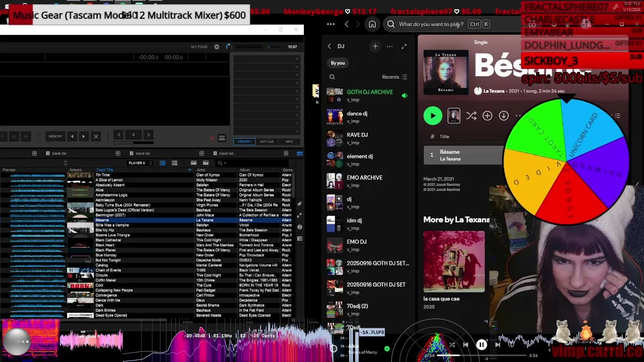Sort by Track Title column header
Viewport: 644px width, 362px height.
pos(105,170)
